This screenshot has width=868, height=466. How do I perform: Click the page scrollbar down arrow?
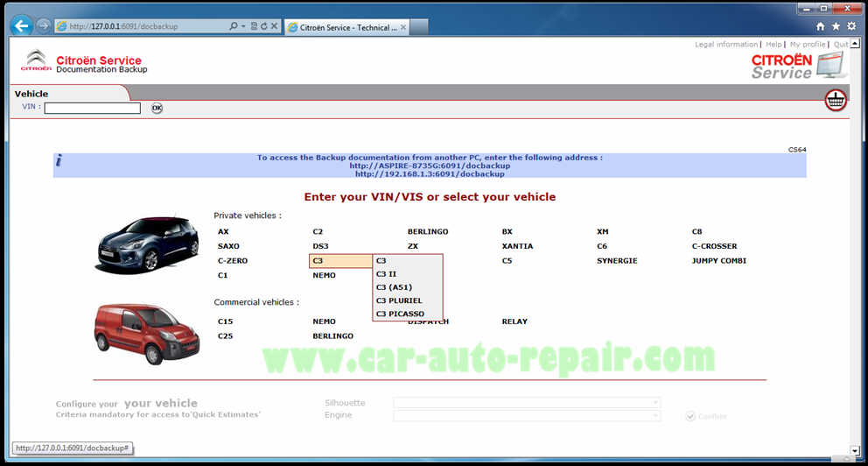(855, 450)
